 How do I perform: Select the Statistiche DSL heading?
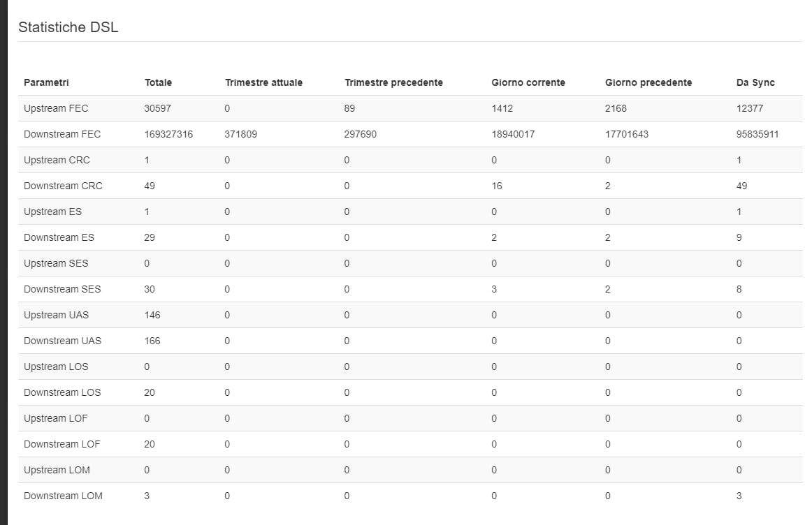click(68, 27)
